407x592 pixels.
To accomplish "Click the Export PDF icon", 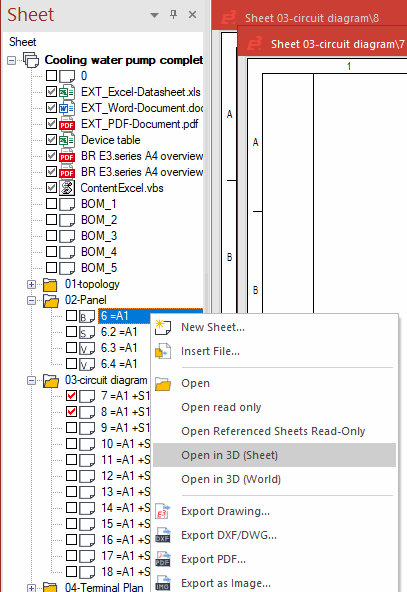I will click(x=163, y=559).
